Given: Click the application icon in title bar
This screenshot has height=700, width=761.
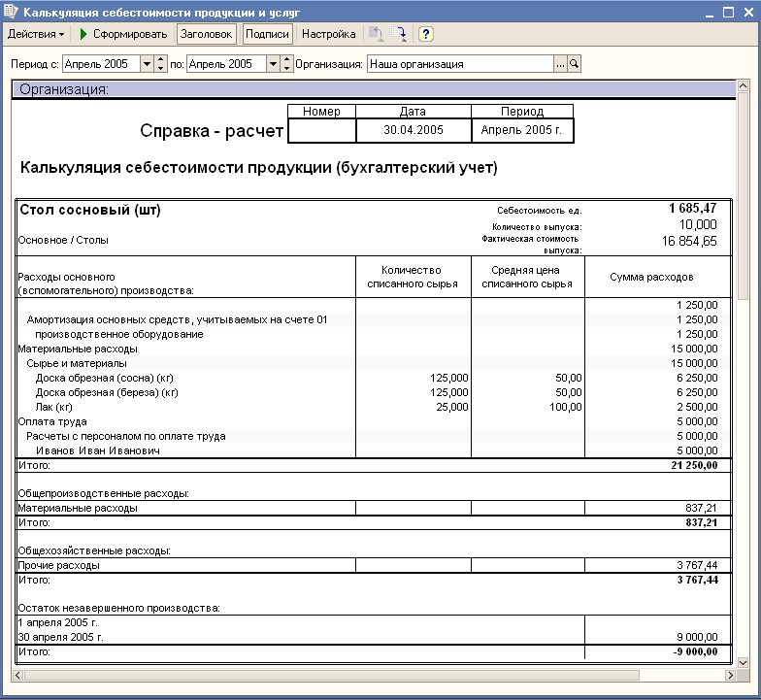Looking at the screenshot, I should [x=11, y=12].
